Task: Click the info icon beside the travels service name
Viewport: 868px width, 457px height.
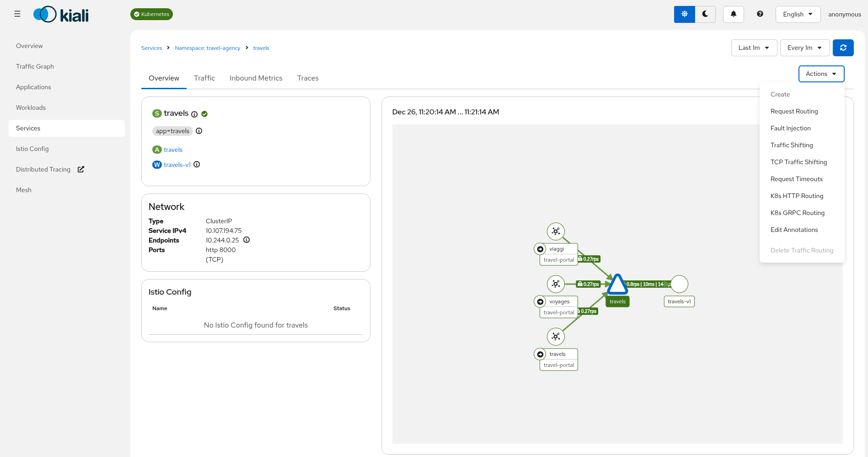Action: pyautogui.click(x=195, y=114)
